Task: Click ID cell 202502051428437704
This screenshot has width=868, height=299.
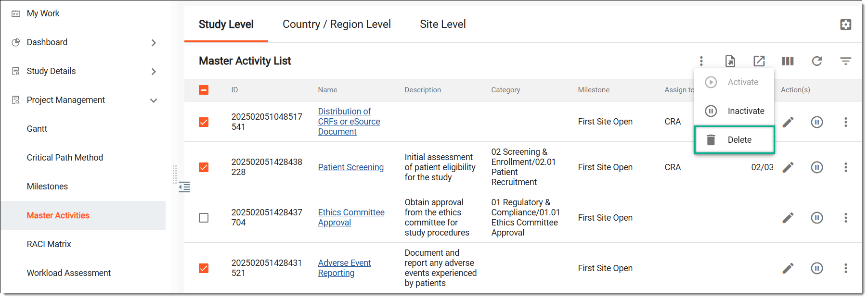Action: pyautogui.click(x=267, y=217)
